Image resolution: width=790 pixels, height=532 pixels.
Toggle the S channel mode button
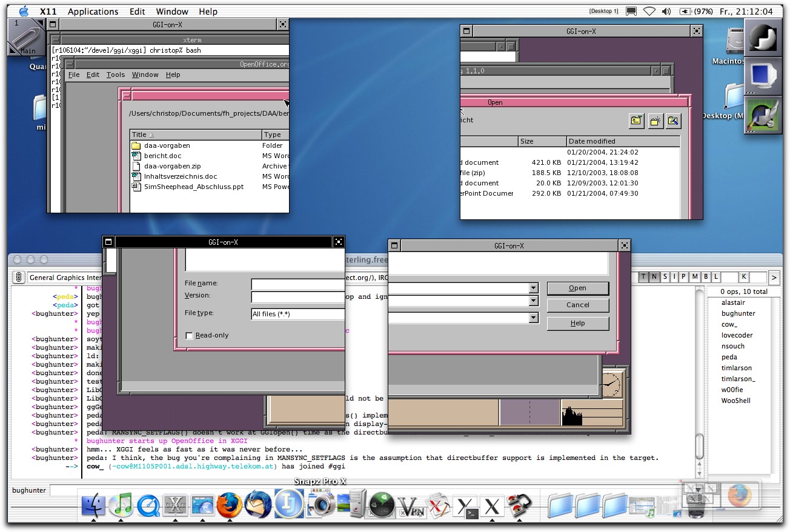[x=665, y=277]
